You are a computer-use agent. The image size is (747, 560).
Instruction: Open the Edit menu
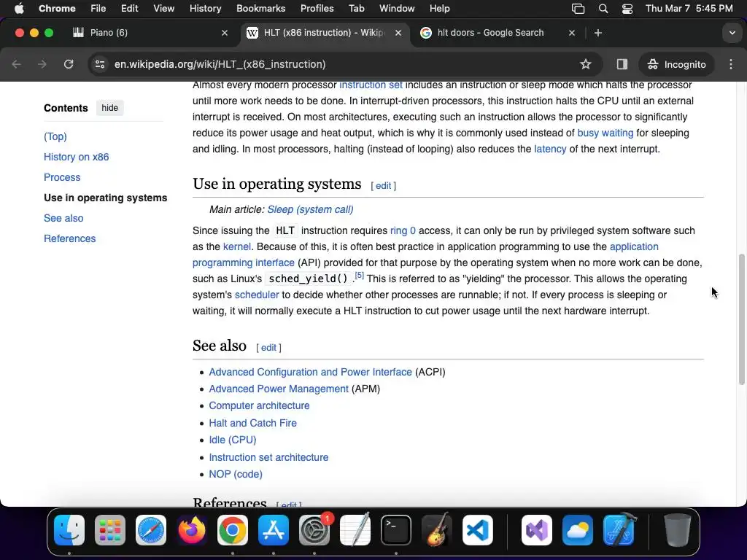129,9
